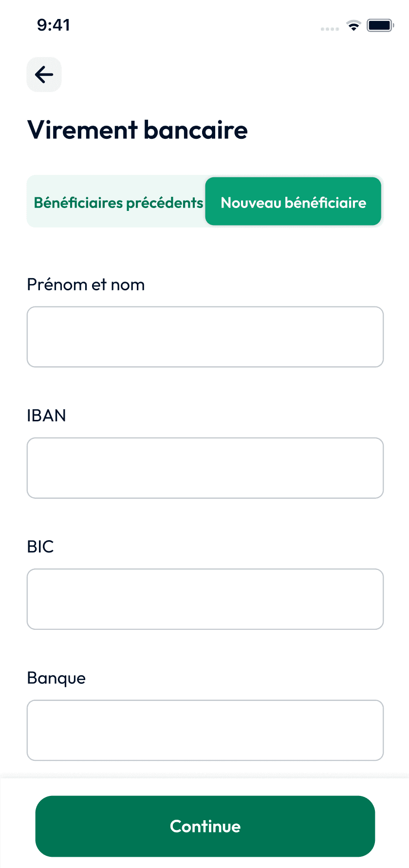
Task: Click the Prénom et nom label
Action: click(x=86, y=284)
